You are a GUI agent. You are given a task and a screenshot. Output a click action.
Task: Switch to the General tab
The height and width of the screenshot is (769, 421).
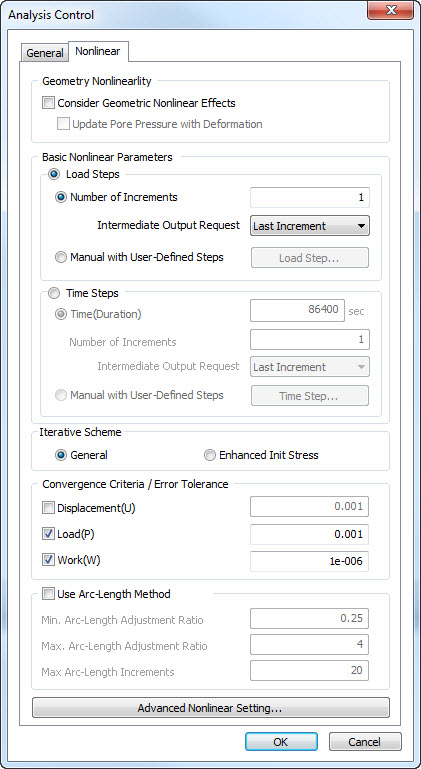[45, 53]
